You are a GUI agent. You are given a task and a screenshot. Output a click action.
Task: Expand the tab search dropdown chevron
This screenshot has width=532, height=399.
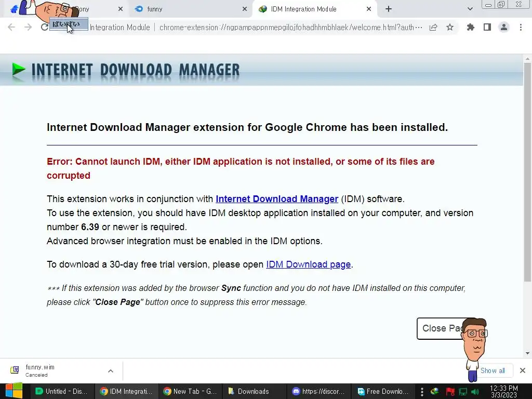[x=470, y=9]
